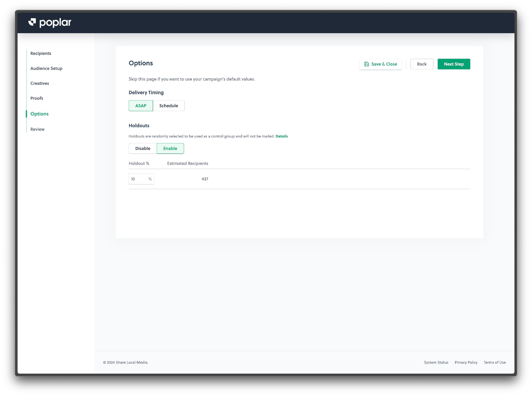Click the save icon in Save & Close
The height and width of the screenshot is (396, 532).
[366, 64]
